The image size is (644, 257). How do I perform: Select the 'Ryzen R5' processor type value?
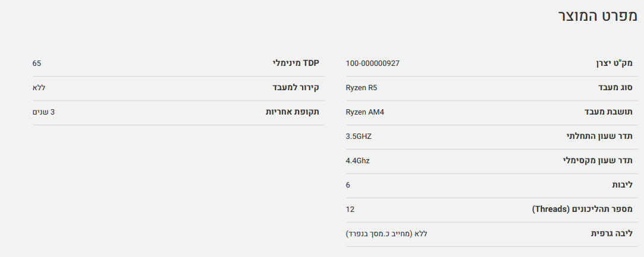pos(361,87)
